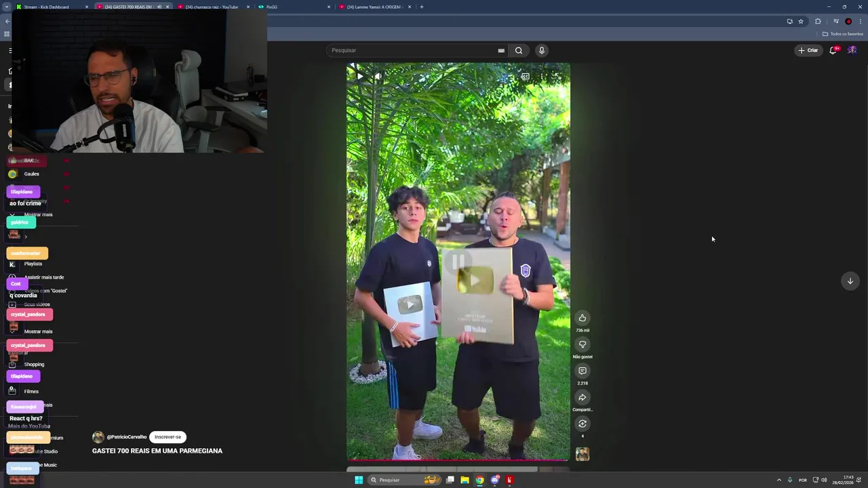
Task: Open YouTube notifications bell
Action: coord(833,50)
